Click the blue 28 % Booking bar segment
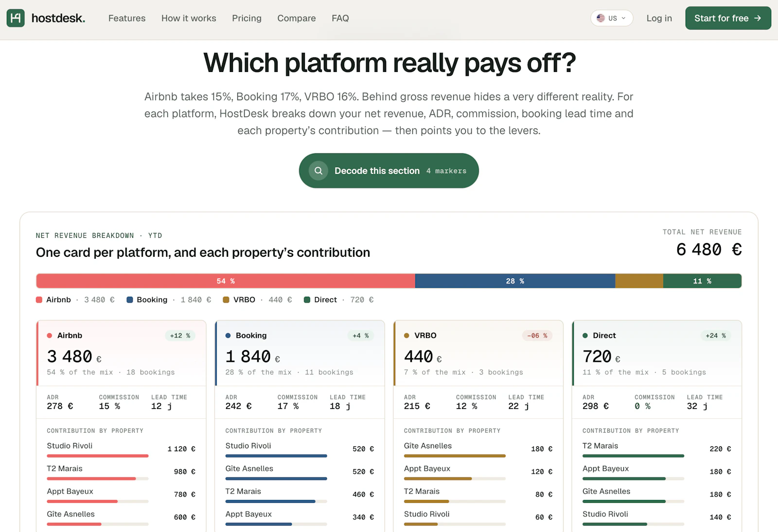Screen dimensions: 778x532 pos(515,281)
